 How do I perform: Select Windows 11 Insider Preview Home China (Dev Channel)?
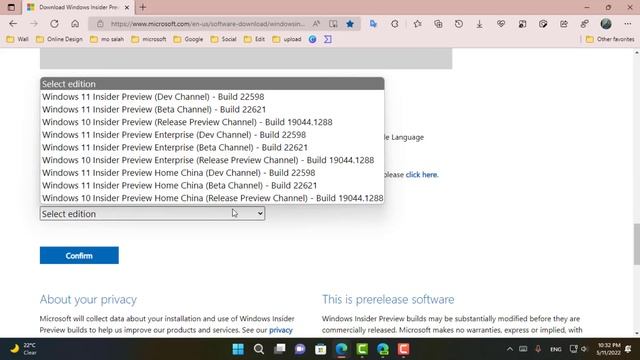(212, 173)
